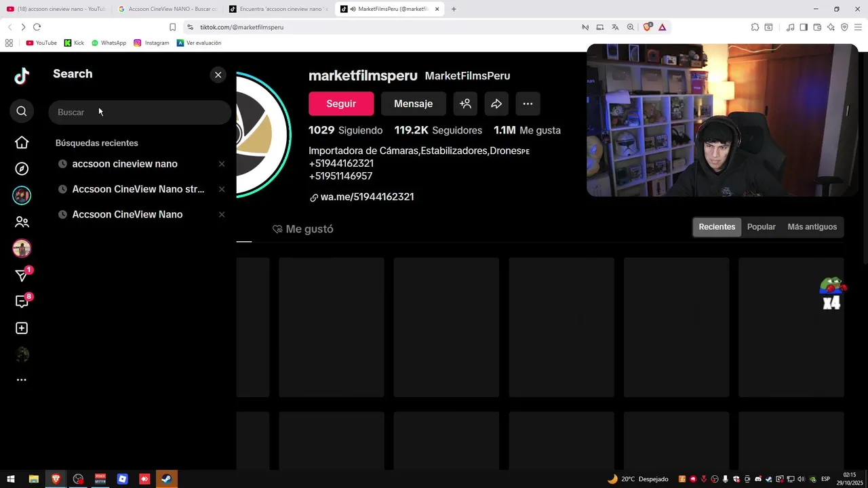Switch to the Google Accsoon CineView NANO tab
Viewport: 868px width, 488px height.
(x=167, y=9)
